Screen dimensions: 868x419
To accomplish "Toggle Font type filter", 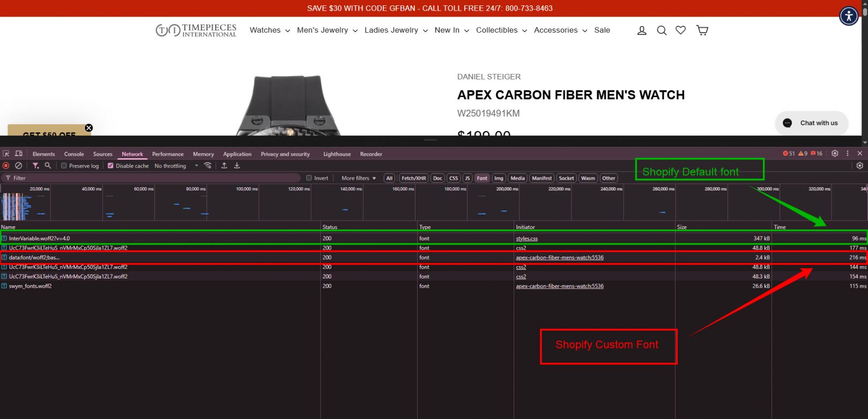I will pyautogui.click(x=482, y=178).
